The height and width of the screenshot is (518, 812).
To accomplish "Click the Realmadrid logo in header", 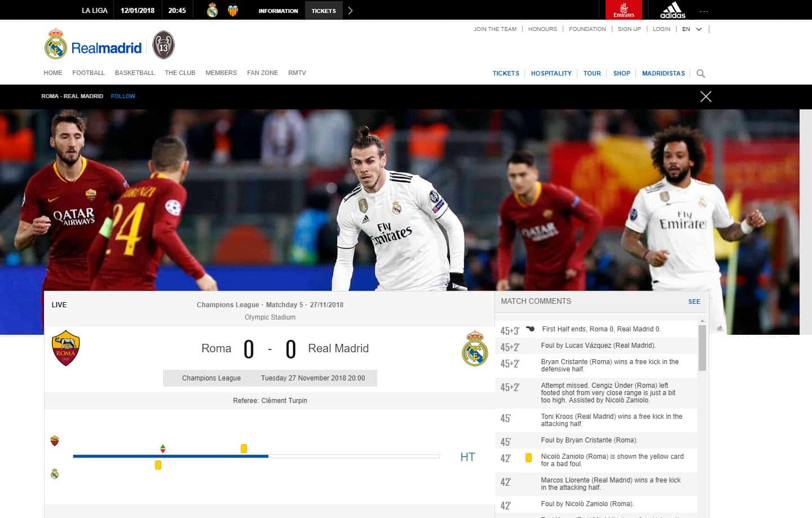I will pos(94,44).
